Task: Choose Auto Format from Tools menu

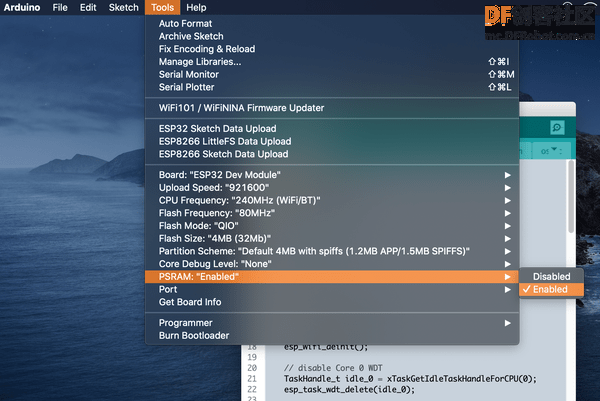Action: (x=332, y=24)
